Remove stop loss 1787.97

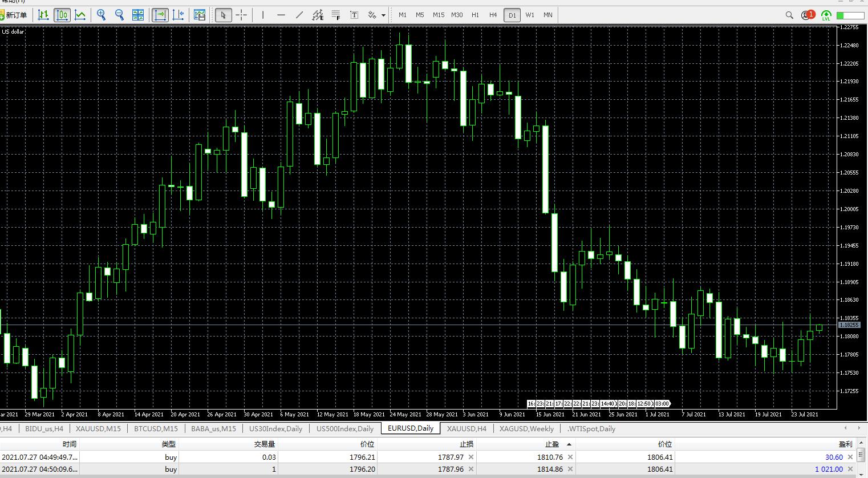tap(471, 457)
